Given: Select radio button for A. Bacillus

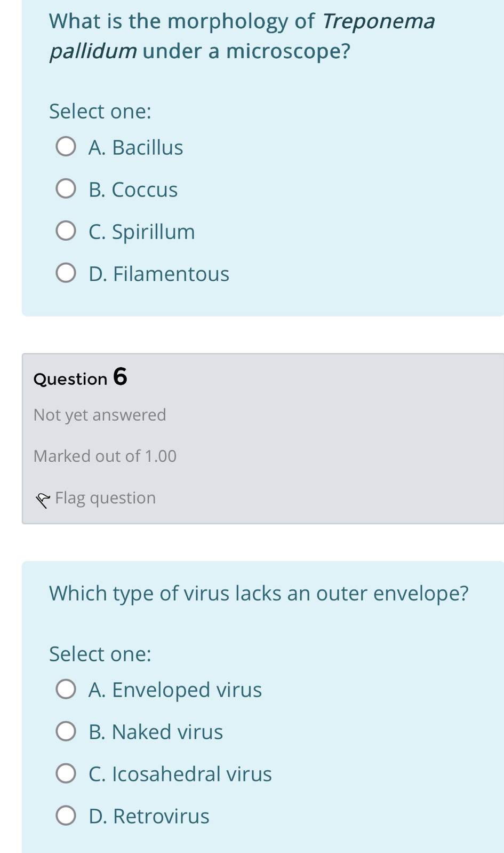Looking at the screenshot, I should pos(66,146).
